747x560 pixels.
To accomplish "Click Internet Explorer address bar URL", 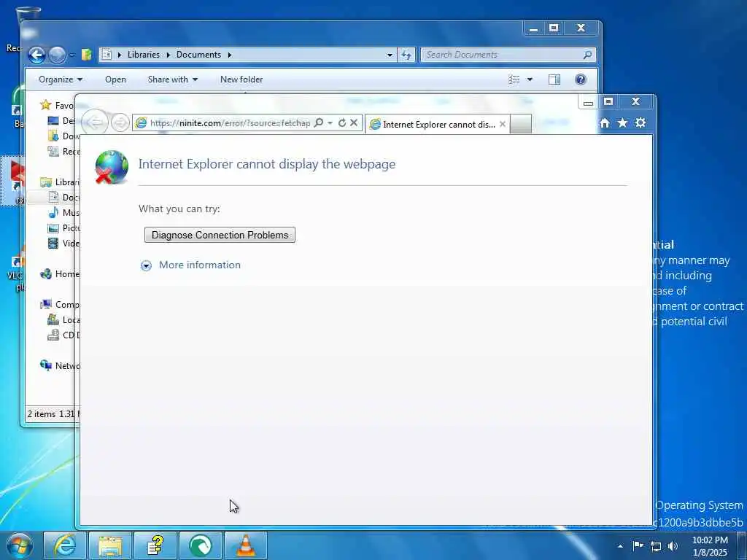I will (x=230, y=122).
